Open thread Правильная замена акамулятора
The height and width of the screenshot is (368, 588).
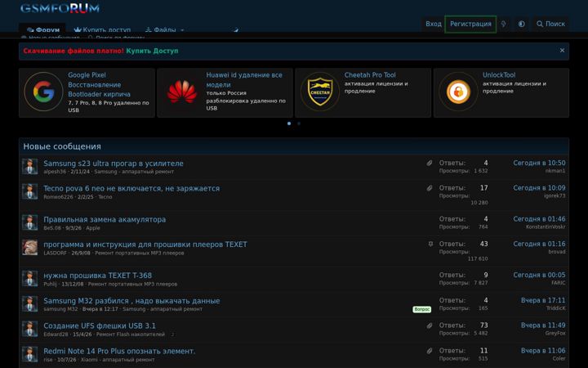pos(105,219)
